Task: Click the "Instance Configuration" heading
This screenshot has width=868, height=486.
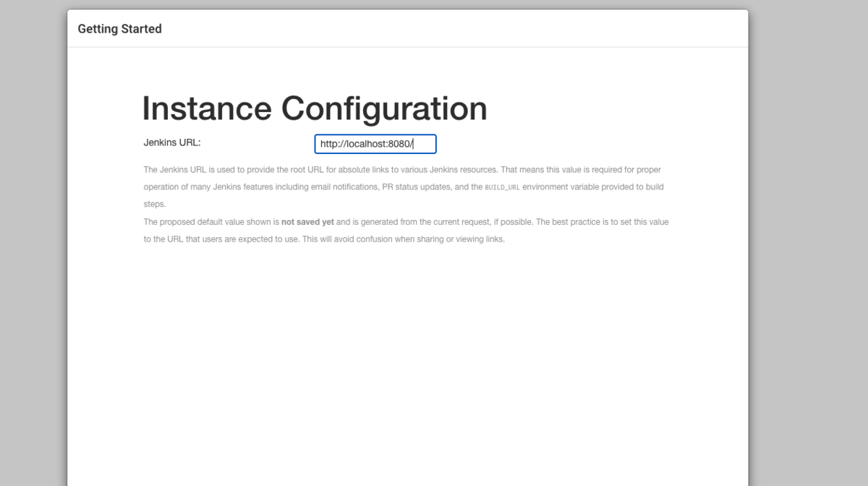Action: coord(315,108)
